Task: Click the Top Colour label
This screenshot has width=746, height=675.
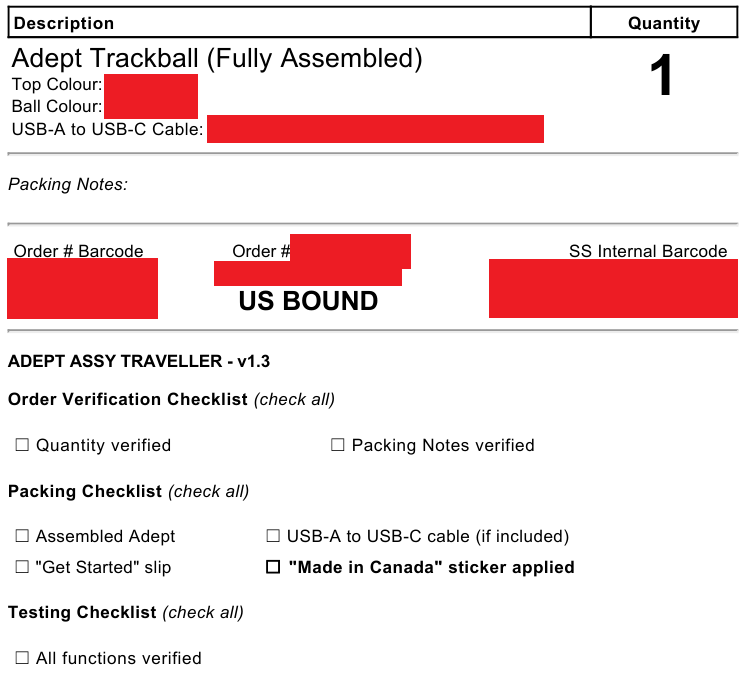Action: (57, 85)
